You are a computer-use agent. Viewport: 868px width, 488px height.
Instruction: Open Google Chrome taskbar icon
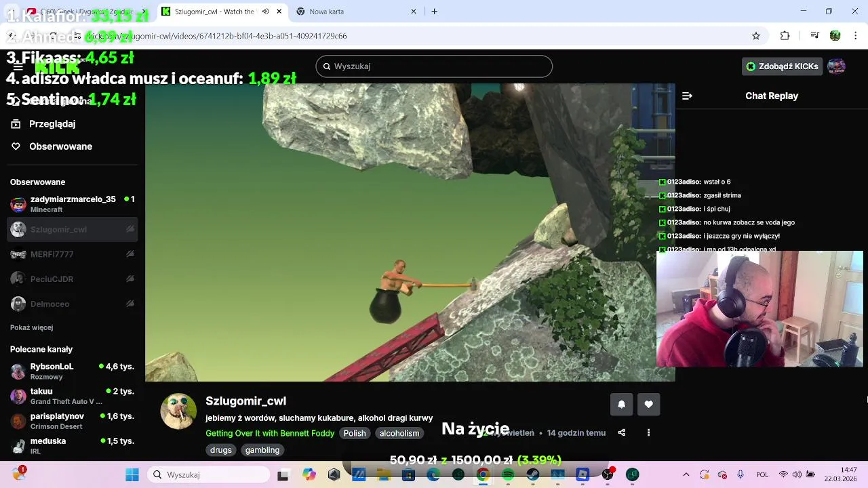coord(483,474)
